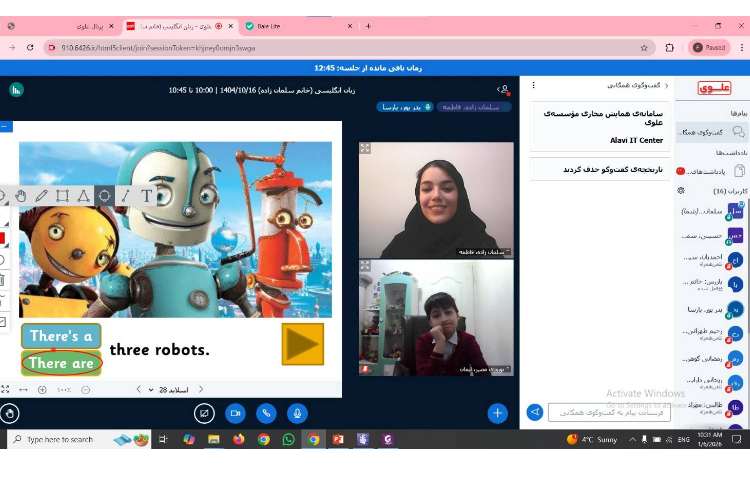Open the public chat entry in the sidebar

[x=712, y=132]
